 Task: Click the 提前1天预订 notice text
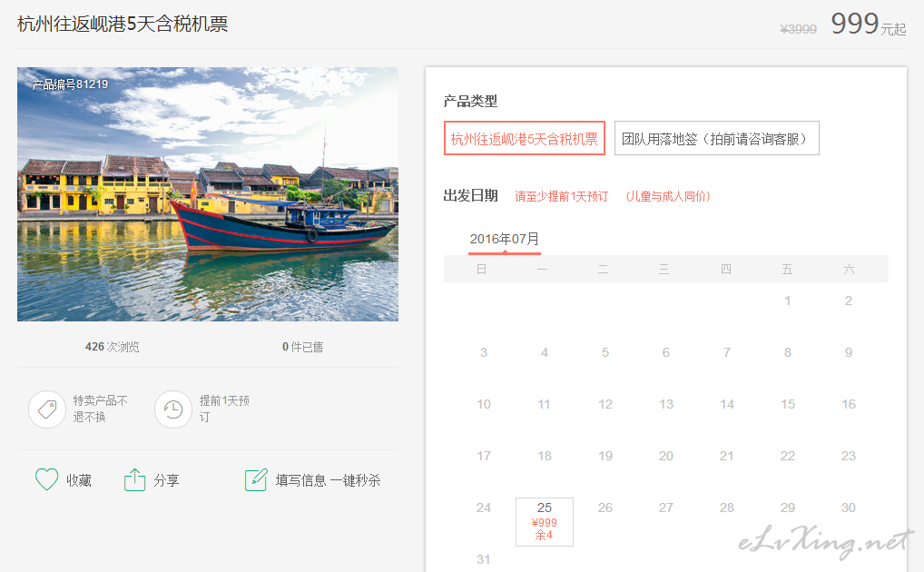pos(224,409)
